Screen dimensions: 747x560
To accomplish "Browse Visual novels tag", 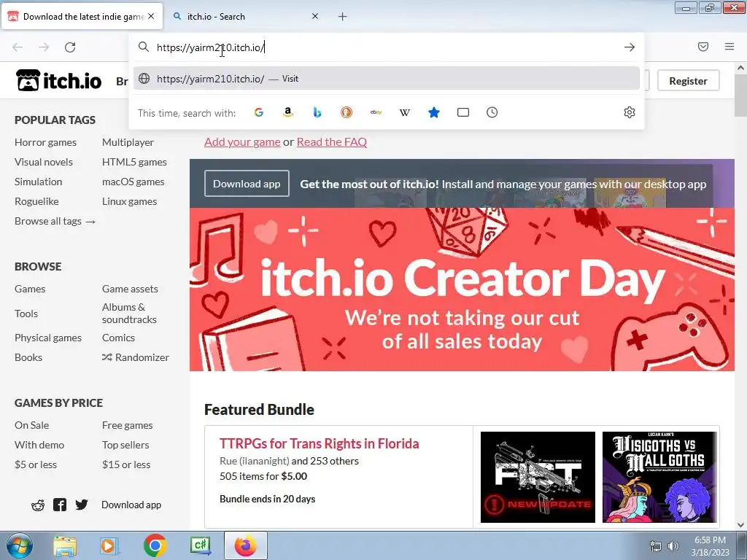I will point(44,162).
